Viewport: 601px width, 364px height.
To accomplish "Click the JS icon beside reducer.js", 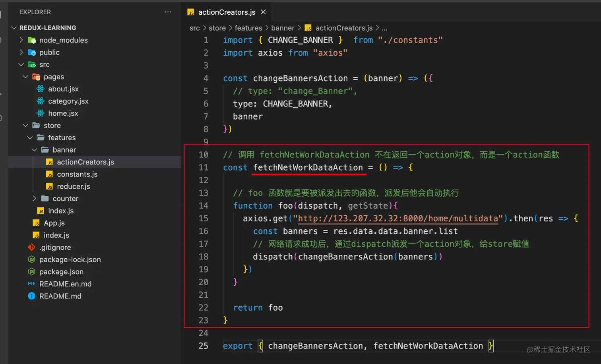I will (x=49, y=186).
